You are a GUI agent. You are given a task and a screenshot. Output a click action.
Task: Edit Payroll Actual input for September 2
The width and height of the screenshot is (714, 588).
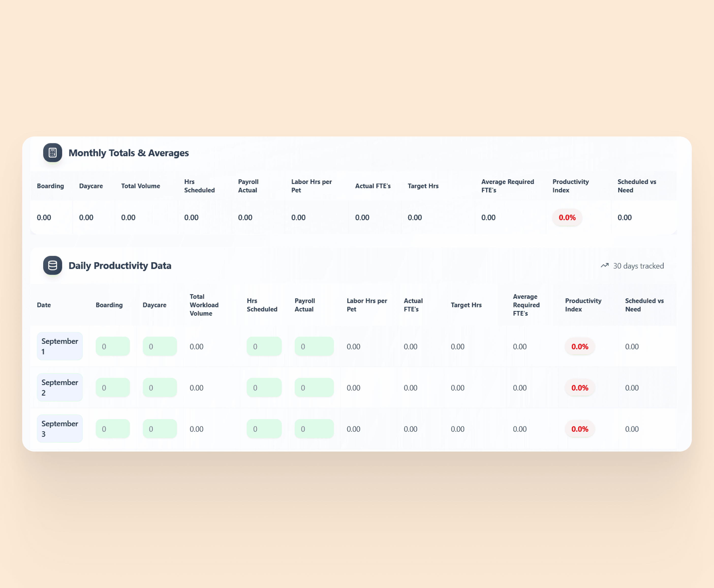tap(314, 388)
